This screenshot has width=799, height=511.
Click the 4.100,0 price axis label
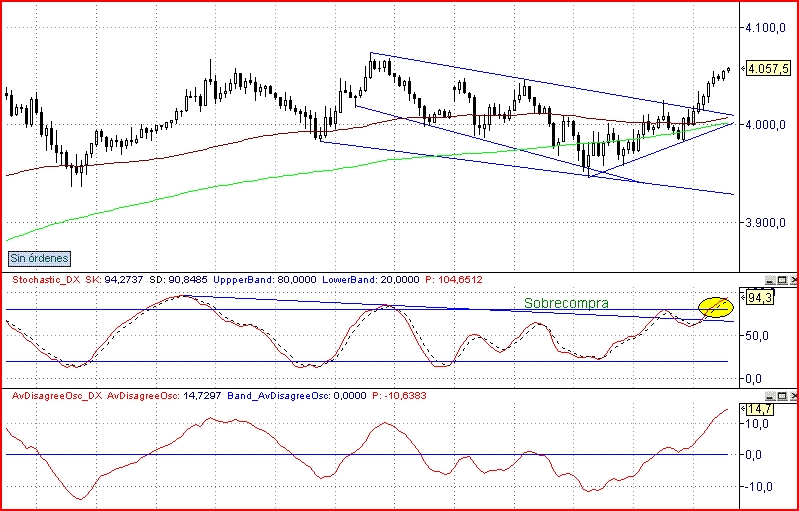point(765,28)
